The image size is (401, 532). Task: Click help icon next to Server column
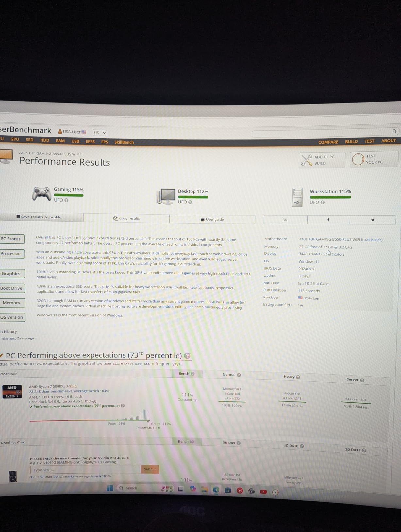pyautogui.click(x=362, y=380)
